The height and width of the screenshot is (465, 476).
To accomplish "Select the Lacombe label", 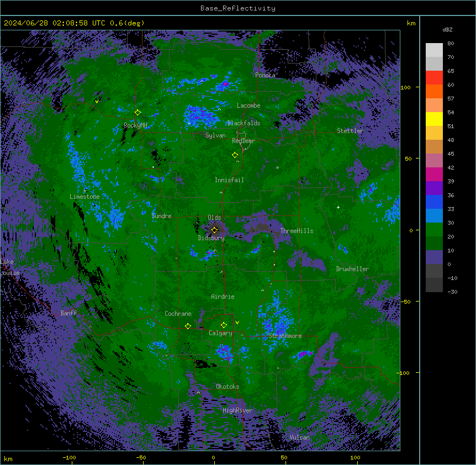I will (x=248, y=105).
